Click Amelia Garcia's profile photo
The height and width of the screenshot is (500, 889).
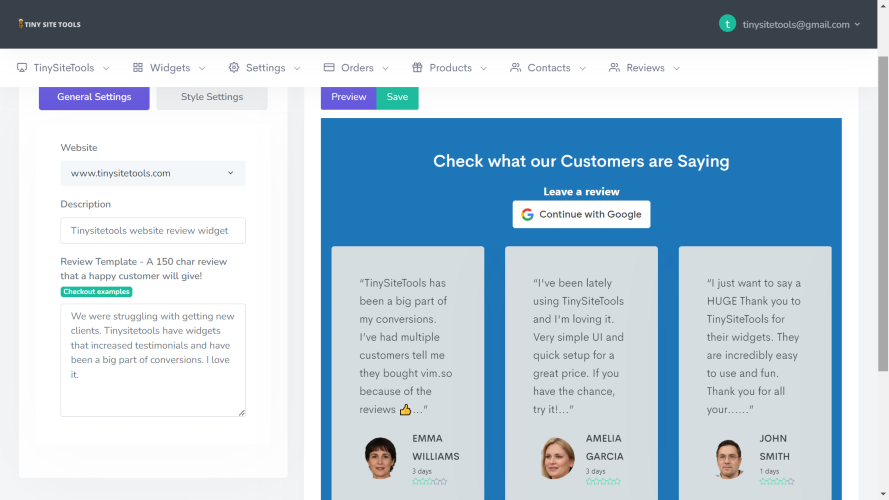557,457
